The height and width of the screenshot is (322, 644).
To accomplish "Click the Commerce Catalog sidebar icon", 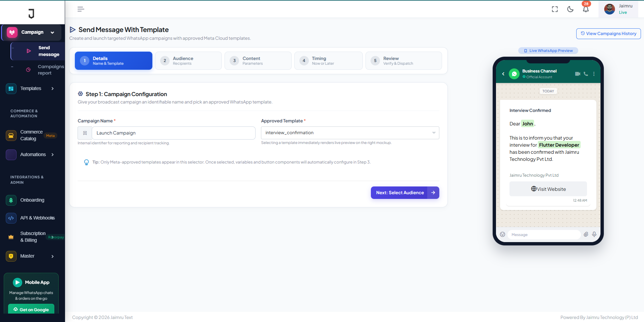I will click(x=11, y=136).
